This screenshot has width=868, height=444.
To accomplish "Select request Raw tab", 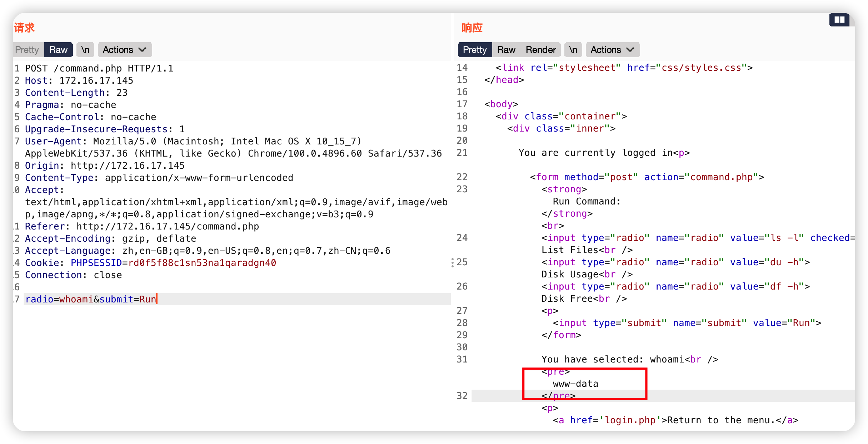I will point(58,50).
